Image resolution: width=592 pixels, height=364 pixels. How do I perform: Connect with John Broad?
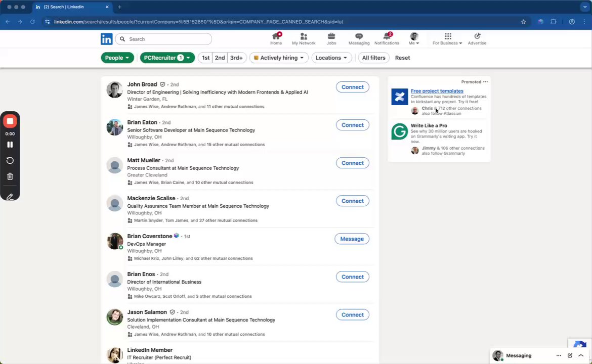click(x=352, y=87)
